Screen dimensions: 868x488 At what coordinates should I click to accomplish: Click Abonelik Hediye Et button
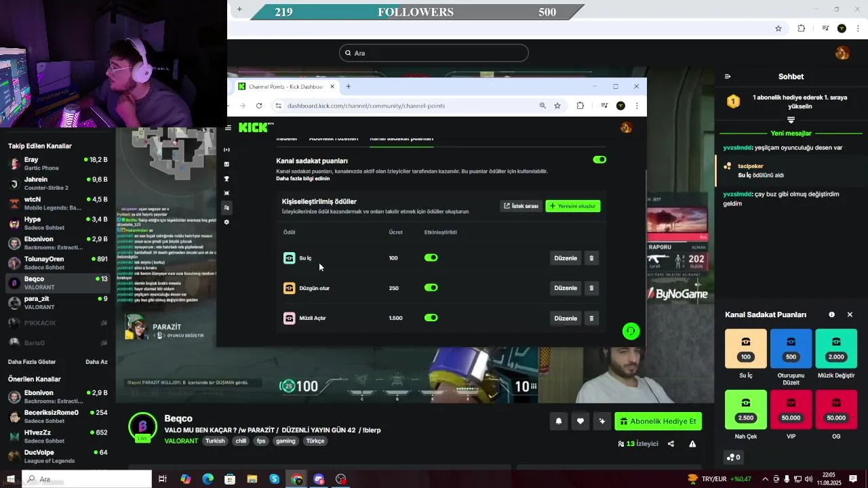tap(658, 422)
